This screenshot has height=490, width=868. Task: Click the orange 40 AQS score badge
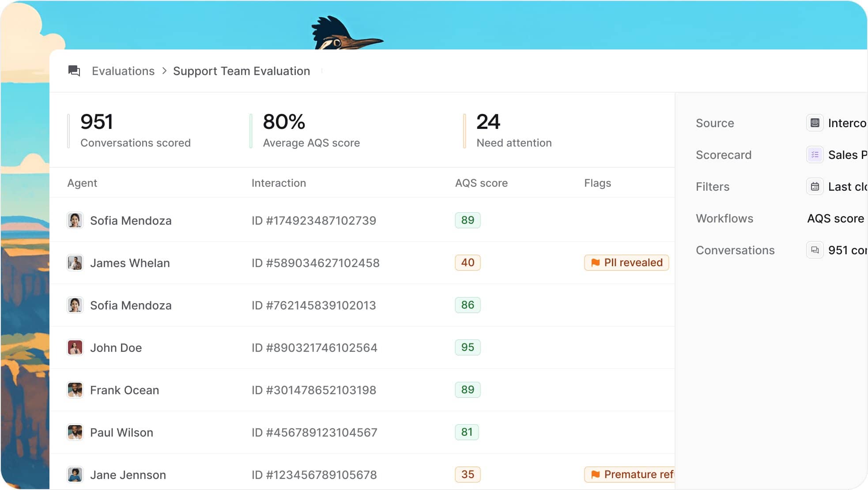[468, 263]
